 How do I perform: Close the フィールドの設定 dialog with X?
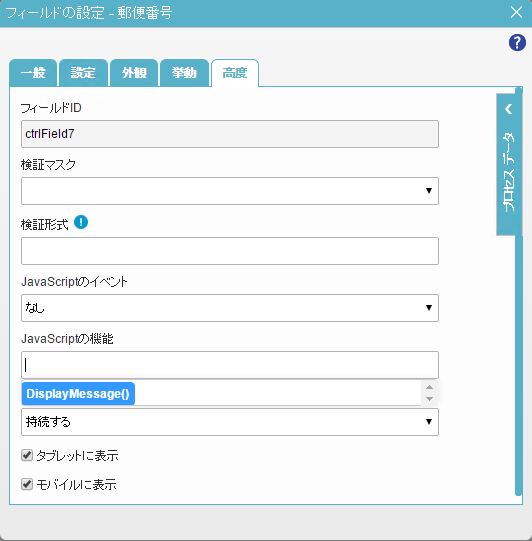coord(516,12)
